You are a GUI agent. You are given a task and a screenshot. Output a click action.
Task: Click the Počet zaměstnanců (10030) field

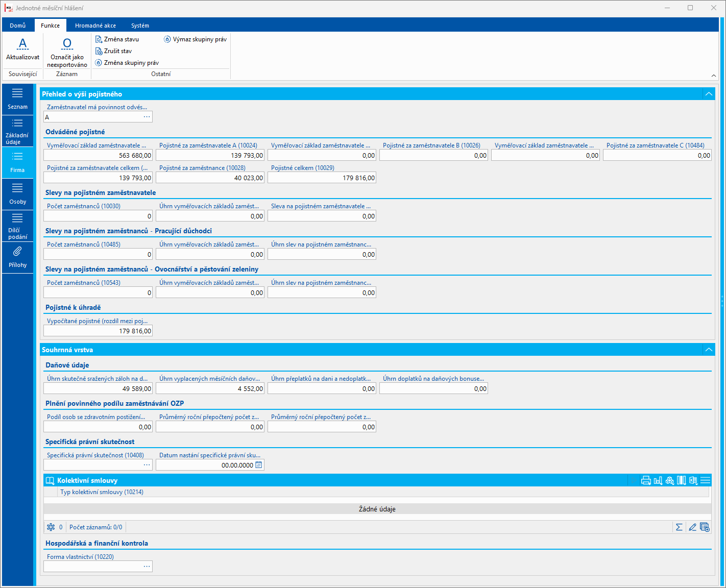click(x=98, y=216)
